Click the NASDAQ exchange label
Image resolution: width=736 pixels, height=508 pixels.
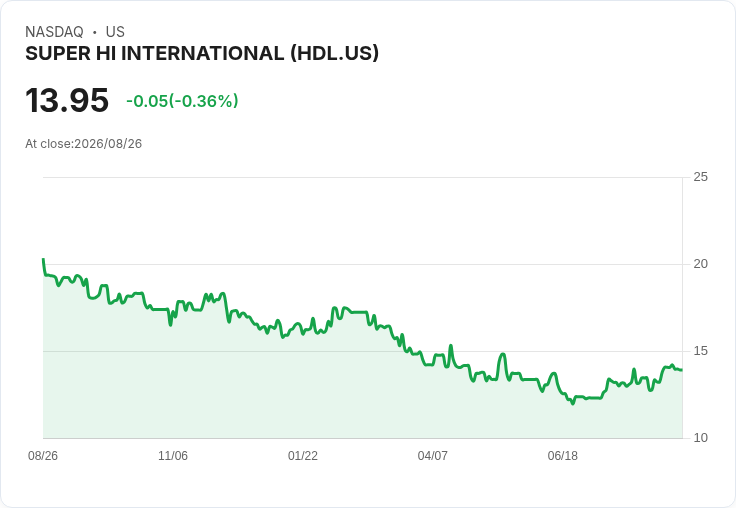click(x=54, y=32)
